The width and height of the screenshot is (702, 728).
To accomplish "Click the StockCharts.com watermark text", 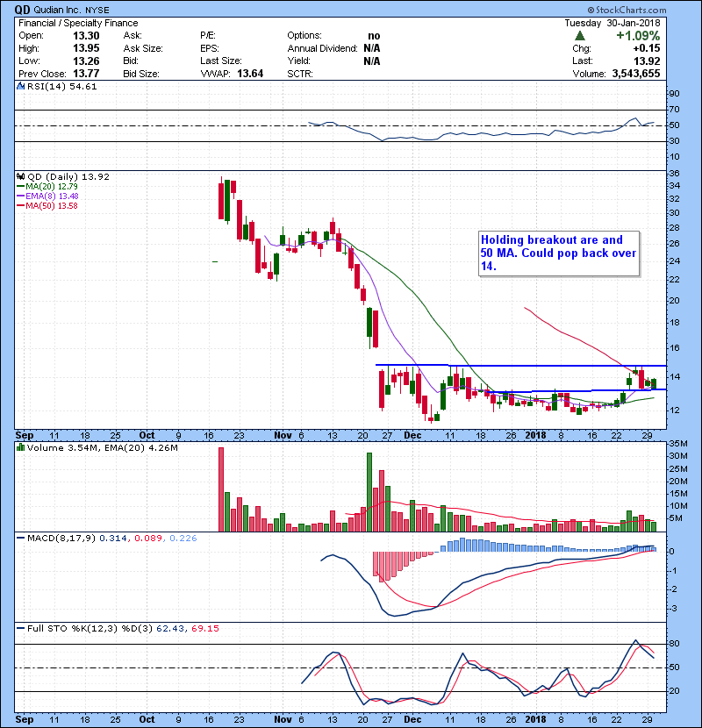I will point(627,10).
